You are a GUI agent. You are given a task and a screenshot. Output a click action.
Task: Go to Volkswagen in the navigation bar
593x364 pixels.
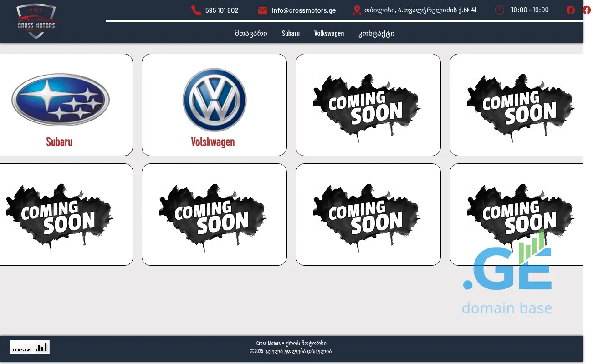click(x=329, y=33)
